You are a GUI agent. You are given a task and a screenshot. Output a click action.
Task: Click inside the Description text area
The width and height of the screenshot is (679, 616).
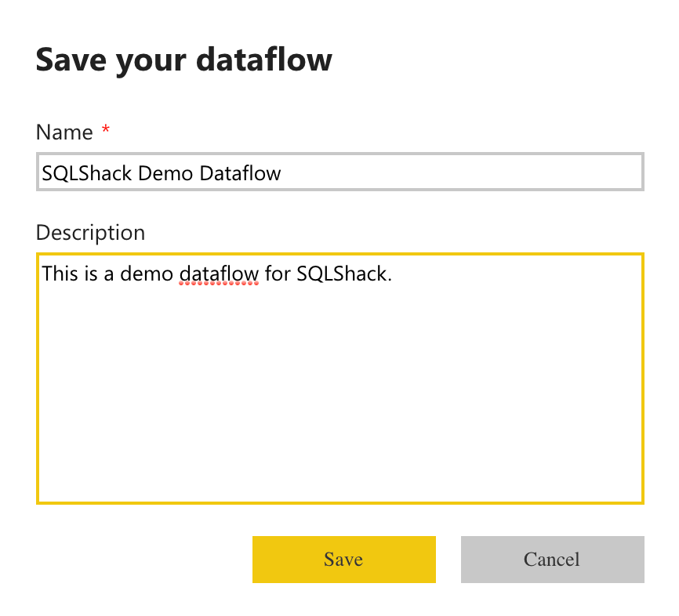click(339, 378)
